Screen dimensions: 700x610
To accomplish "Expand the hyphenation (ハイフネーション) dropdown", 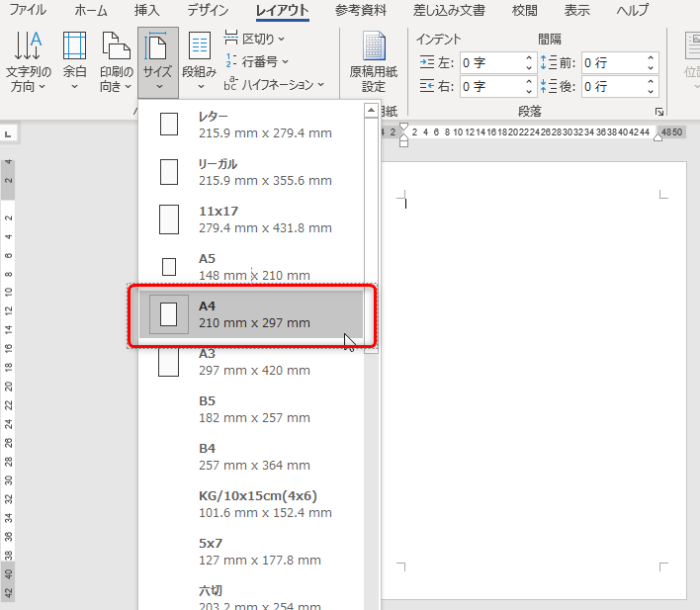I will pyautogui.click(x=269, y=86).
